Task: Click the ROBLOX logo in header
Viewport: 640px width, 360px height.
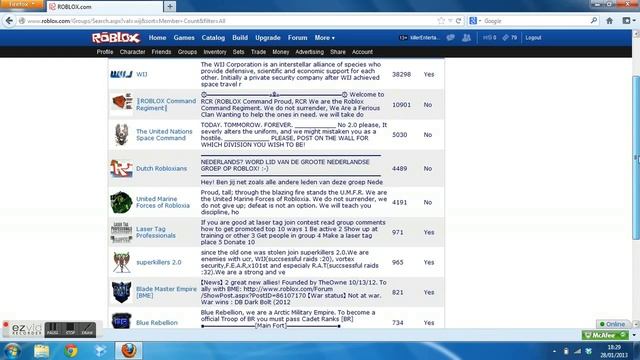Action: [x=116, y=38]
